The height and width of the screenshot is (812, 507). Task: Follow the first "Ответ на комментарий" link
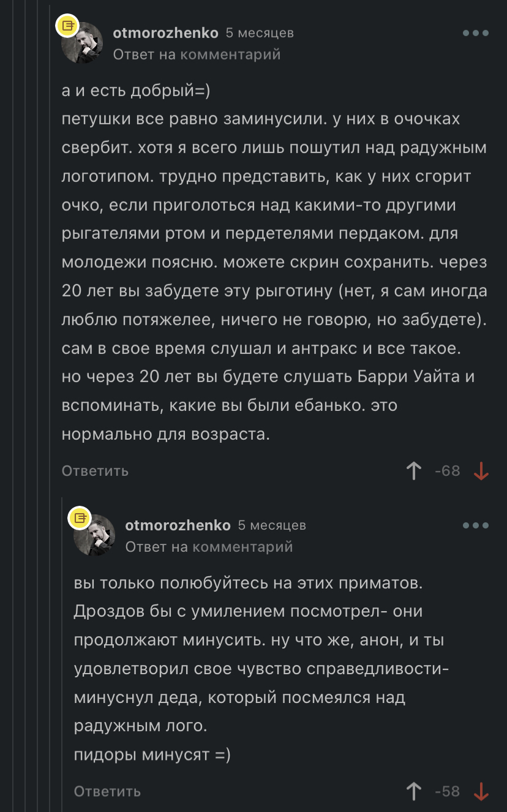point(197,55)
